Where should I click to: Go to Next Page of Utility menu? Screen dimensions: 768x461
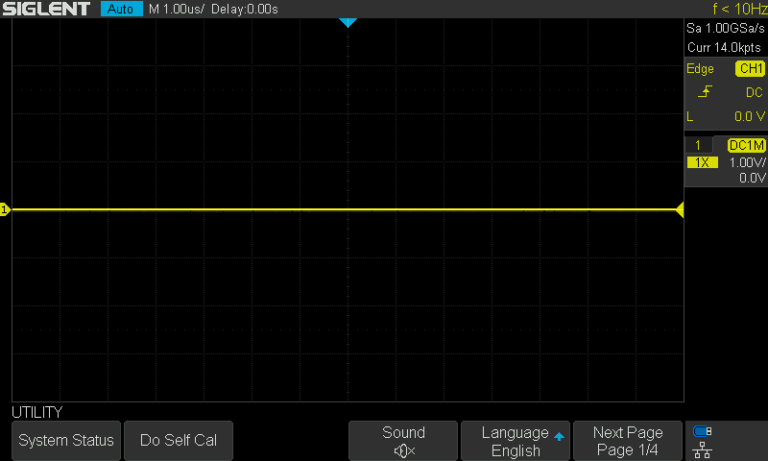pos(628,441)
